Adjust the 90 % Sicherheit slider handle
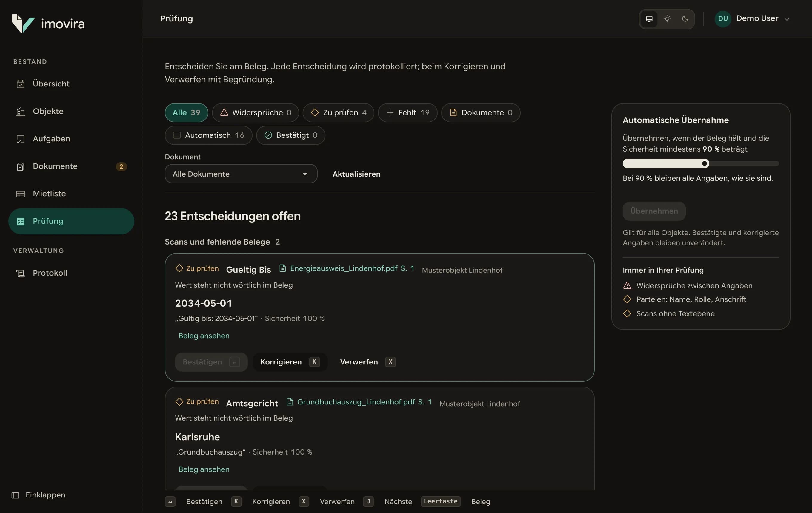This screenshot has height=513, width=812. 705,164
